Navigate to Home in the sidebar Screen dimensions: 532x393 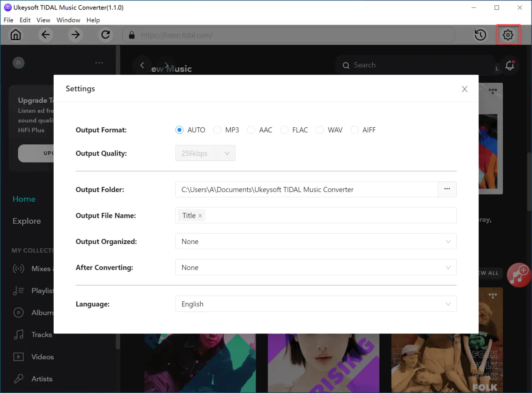(x=24, y=199)
